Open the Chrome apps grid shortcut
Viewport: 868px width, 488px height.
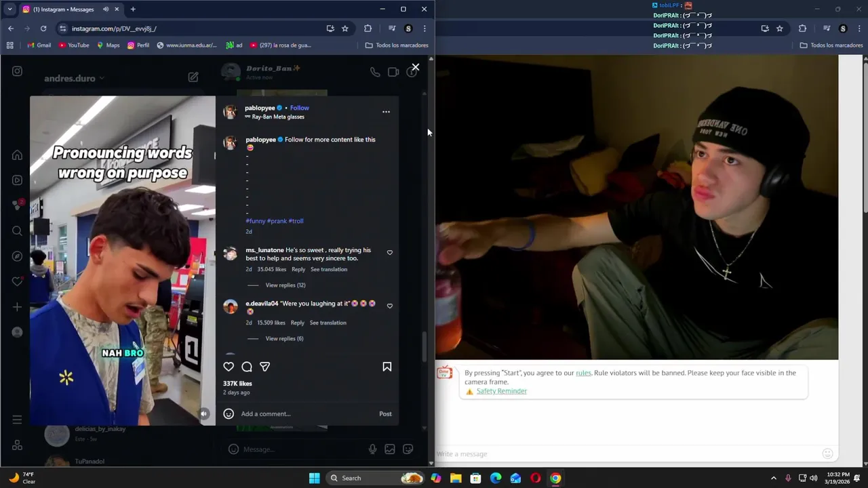tap(9, 45)
